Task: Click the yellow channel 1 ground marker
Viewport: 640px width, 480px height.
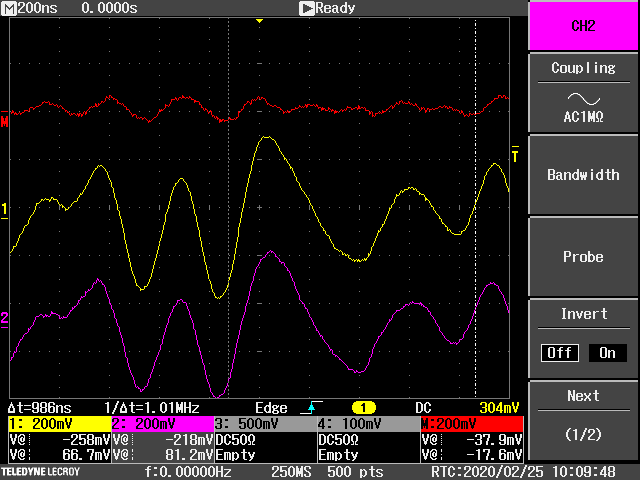Action: (5, 210)
